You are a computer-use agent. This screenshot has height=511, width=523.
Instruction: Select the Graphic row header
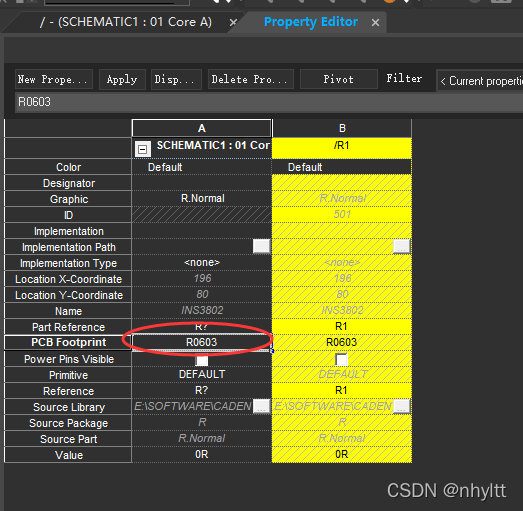point(68,199)
